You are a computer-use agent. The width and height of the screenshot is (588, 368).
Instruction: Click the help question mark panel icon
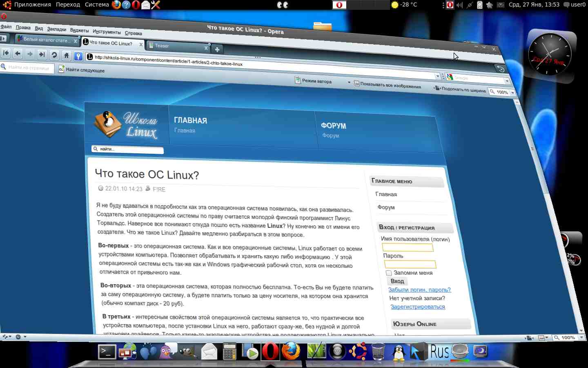pyautogui.click(x=126, y=4)
